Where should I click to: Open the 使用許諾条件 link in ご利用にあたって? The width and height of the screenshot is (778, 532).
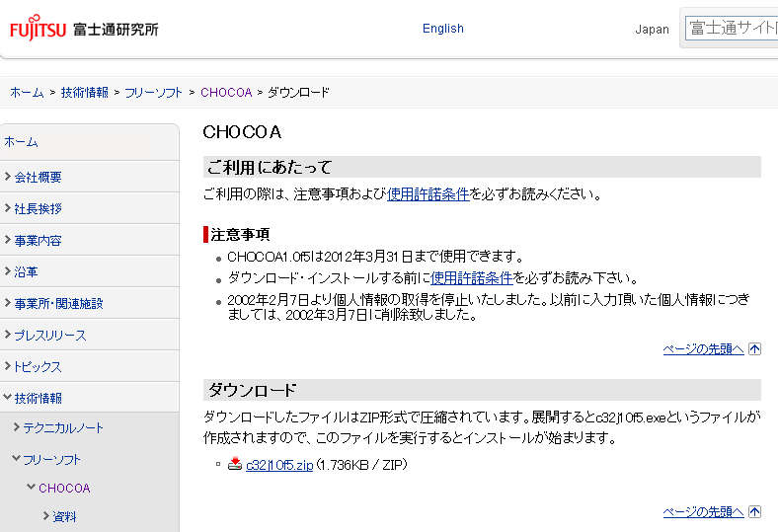(x=428, y=194)
